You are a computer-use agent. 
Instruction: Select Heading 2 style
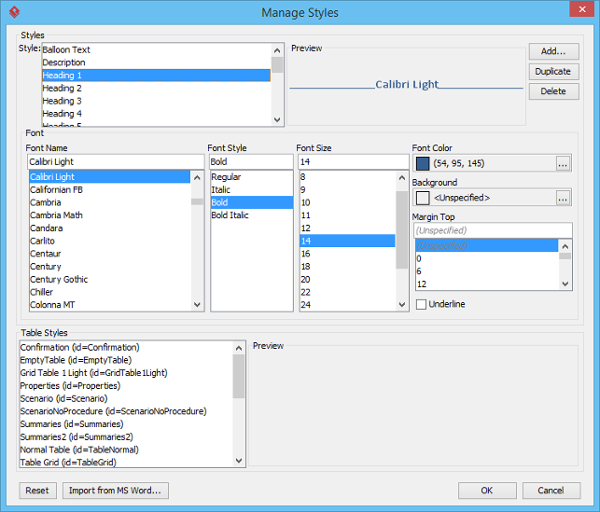(156, 88)
